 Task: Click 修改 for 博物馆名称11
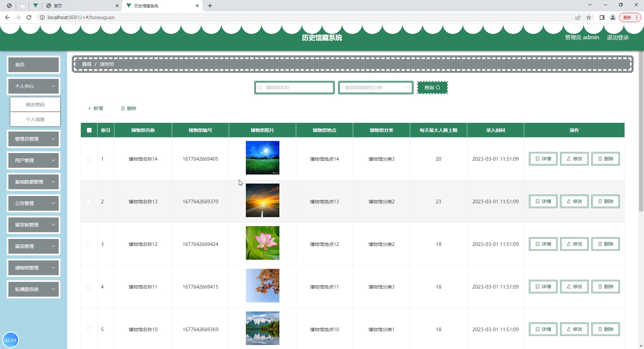click(574, 287)
